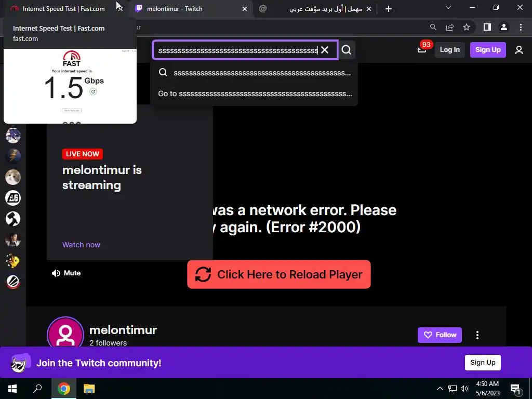Screen dimensions: 532x399
Task: Switch to the melontimur - Twitch tab
Action: tap(191, 9)
